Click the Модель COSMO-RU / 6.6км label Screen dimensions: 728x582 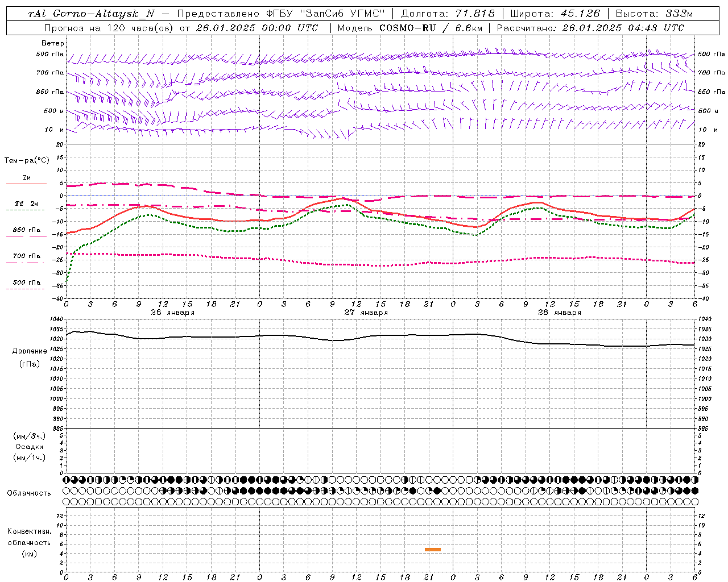tap(409, 28)
